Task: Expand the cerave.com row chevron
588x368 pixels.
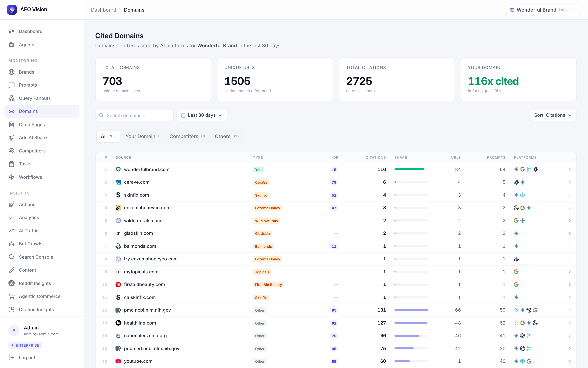Action: pos(569,182)
